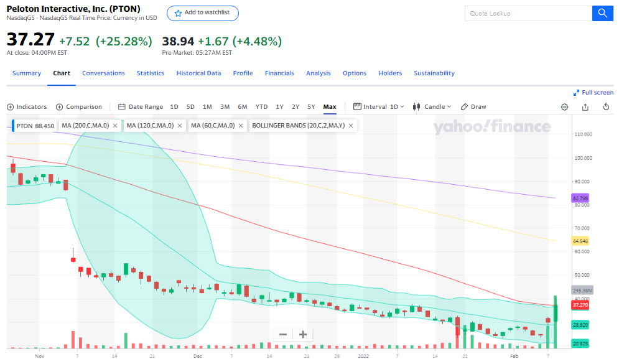Image resolution: width=619 pixels, height=364 pixels.
Task: Click Add to watchlist button
Action: tap(203, 13)
